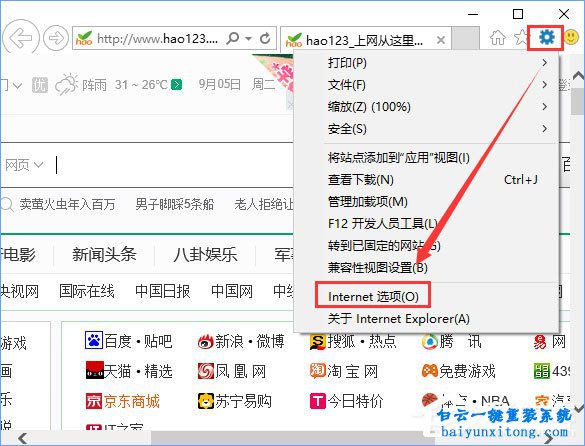Open the 网页 search type dropdown

(25, 165)
